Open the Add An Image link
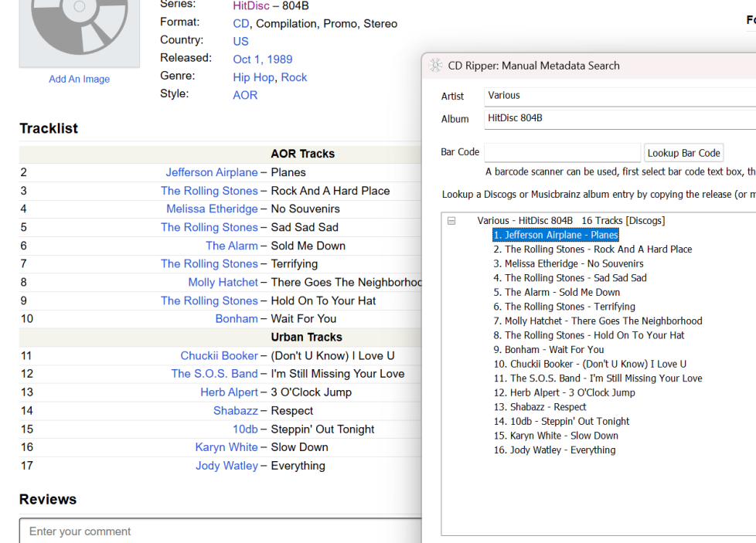Image resolution: width=756 pixels, height=543 pixels. click(80, 79)
